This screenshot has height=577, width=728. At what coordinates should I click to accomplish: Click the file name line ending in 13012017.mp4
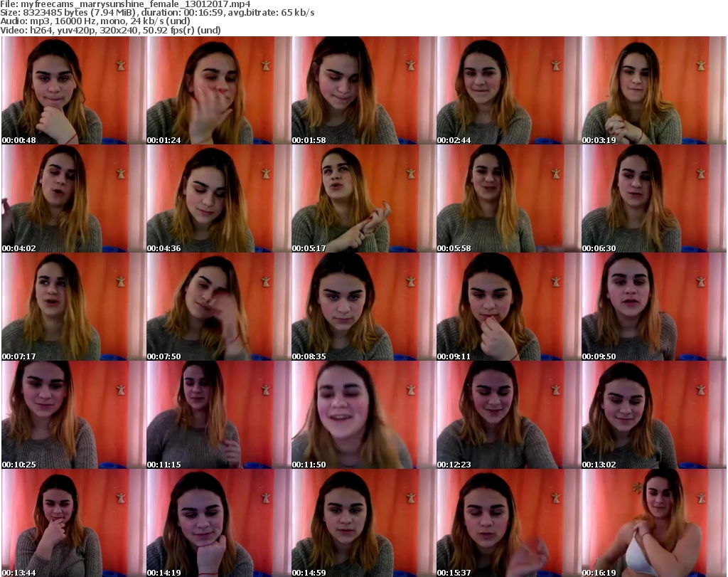[x=125, y=4]
